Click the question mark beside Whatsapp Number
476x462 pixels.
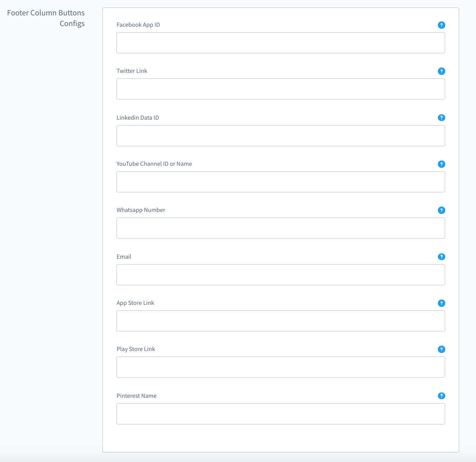click(441, 210)
